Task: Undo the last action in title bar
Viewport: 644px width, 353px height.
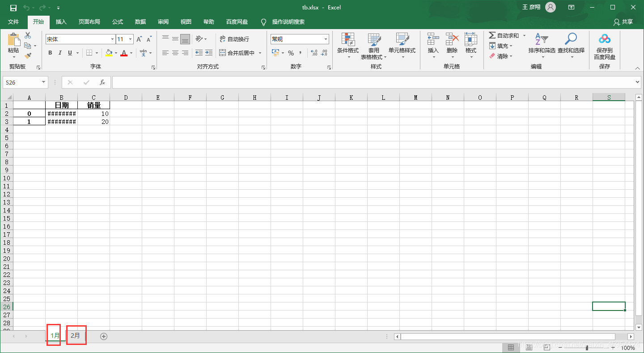Action: pos(26,8)
